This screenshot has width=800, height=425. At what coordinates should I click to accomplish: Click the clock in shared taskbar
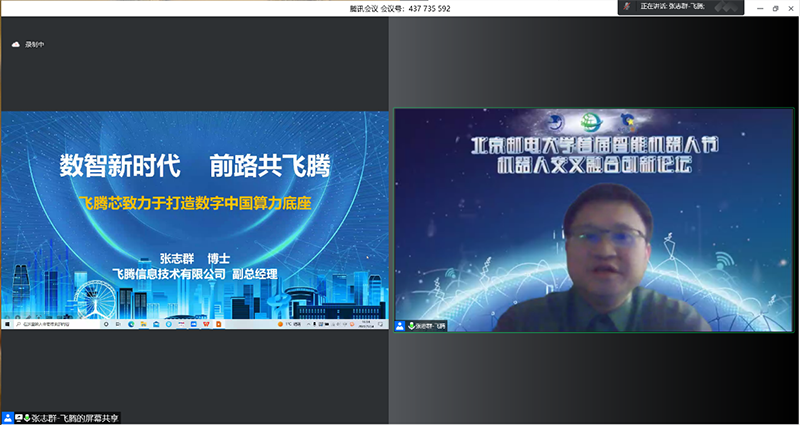tap(366, 324)
